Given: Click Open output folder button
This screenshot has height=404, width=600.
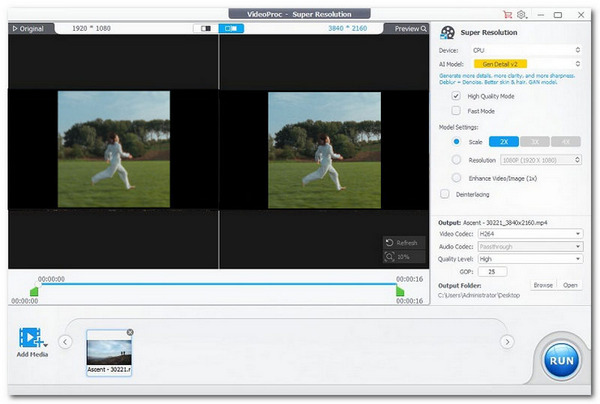Looking at the screenshot, I should (570, 285).
